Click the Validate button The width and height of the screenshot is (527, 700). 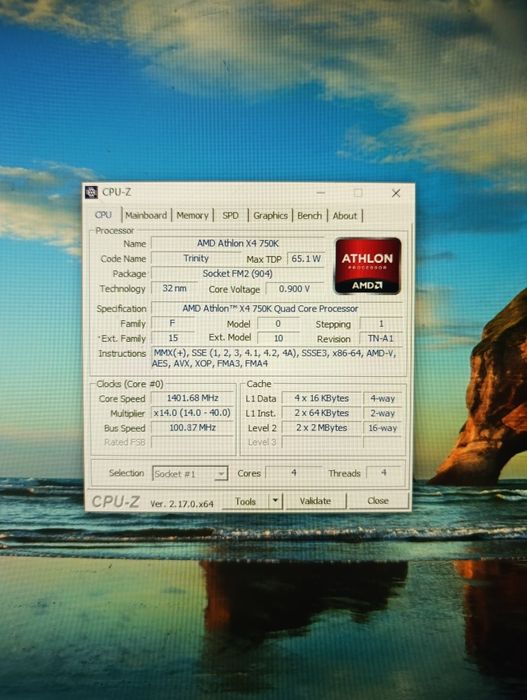click(315, 500)
